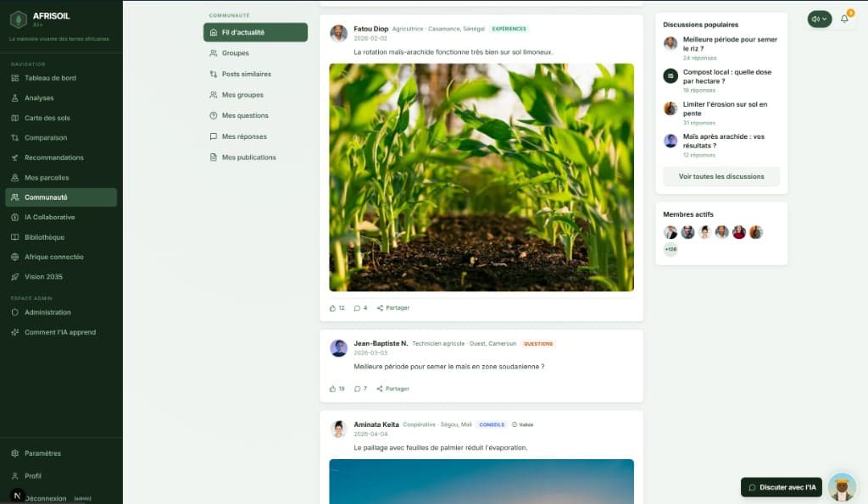Open IA Collaborative
Screen dimensions: 868x504
(x=61, y=218)
